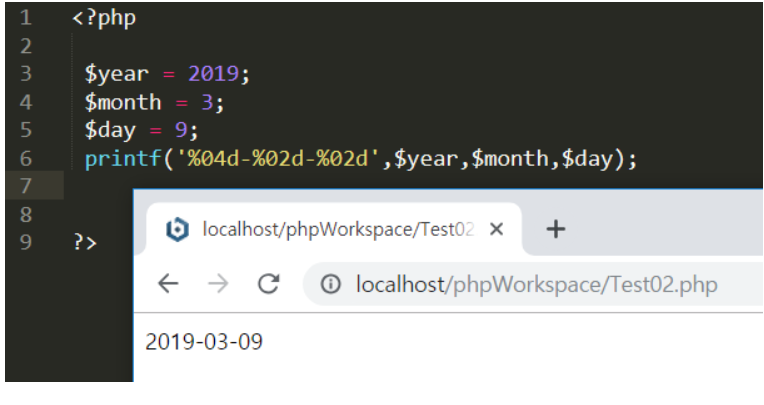Click line number 1 in gutter
Viewport: 764px width, 405px height.
point(25,18)
